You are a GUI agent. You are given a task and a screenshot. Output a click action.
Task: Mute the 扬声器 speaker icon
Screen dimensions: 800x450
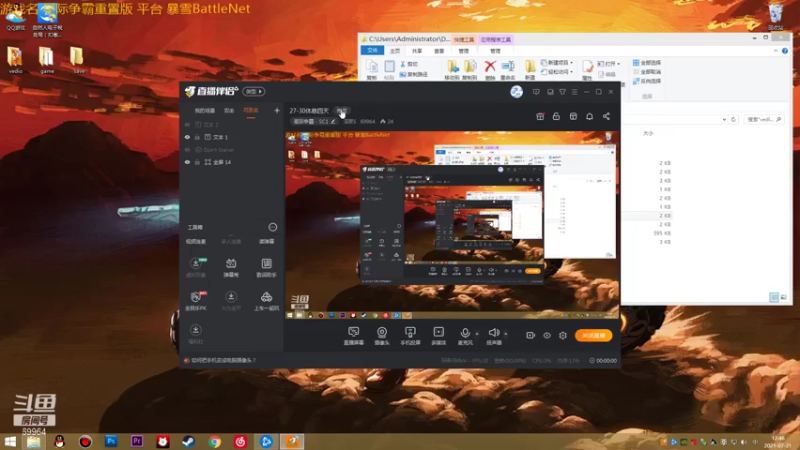(x=493, y=333)
